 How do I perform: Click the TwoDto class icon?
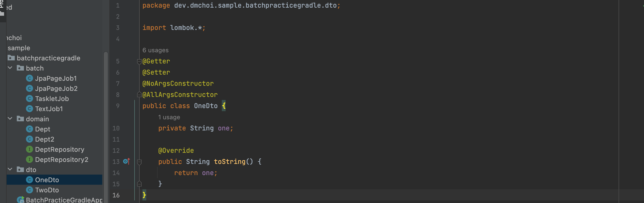coord(30,190)
